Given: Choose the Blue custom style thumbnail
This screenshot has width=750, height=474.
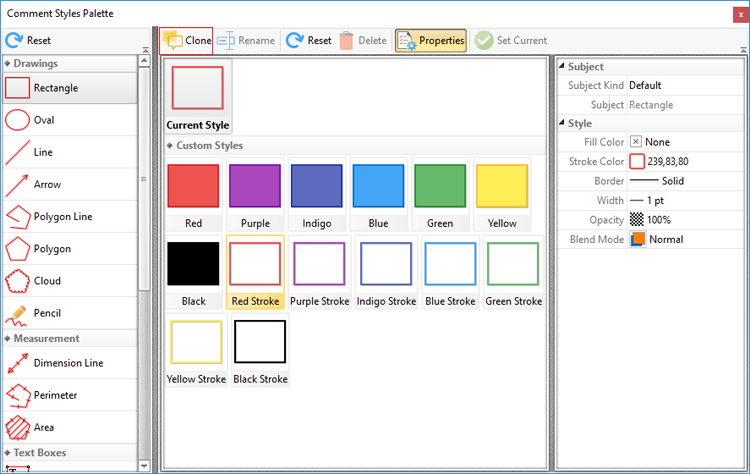Looking at the screenshot, I should coord(378,195).
